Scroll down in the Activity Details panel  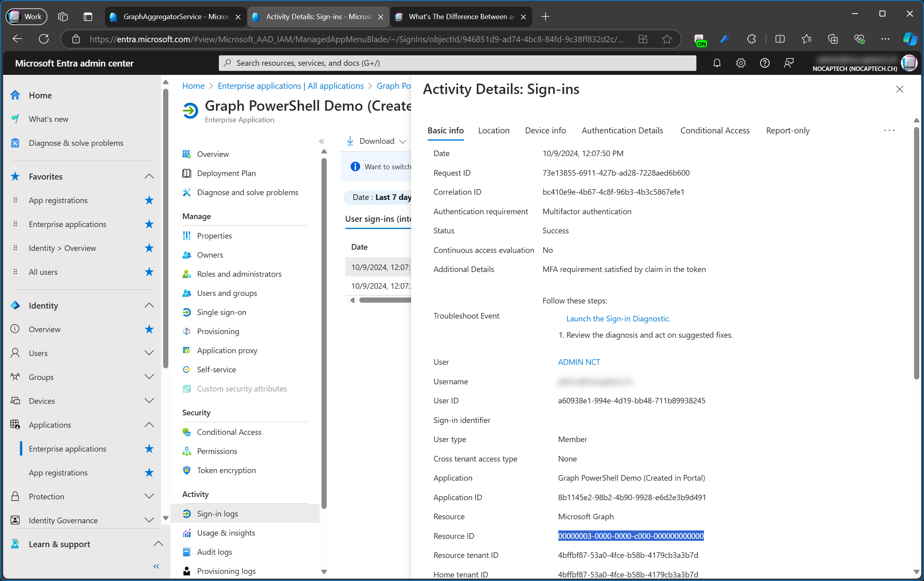tap(912, 571)
